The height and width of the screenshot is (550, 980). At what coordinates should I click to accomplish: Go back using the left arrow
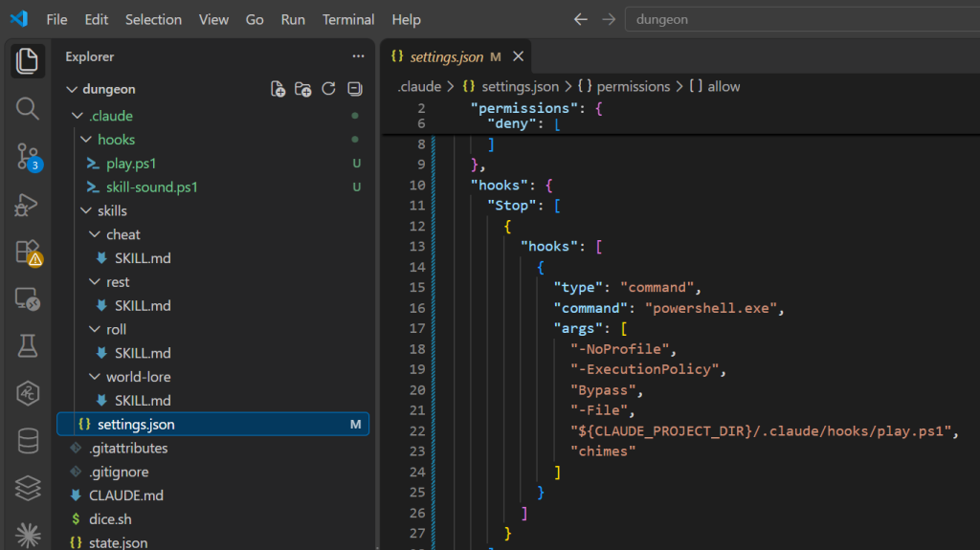(581, 19)
